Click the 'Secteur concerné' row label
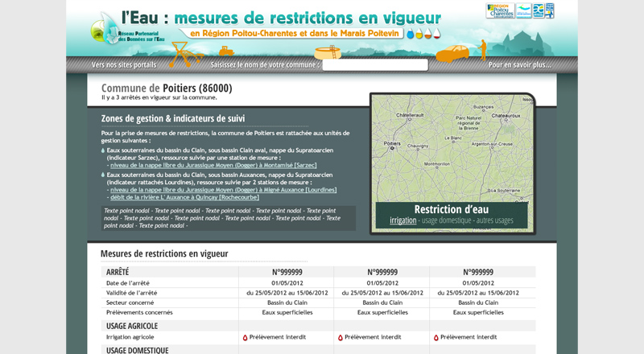Image resolution: width=644 pixels, height=354 pixels. coord(130,303)
